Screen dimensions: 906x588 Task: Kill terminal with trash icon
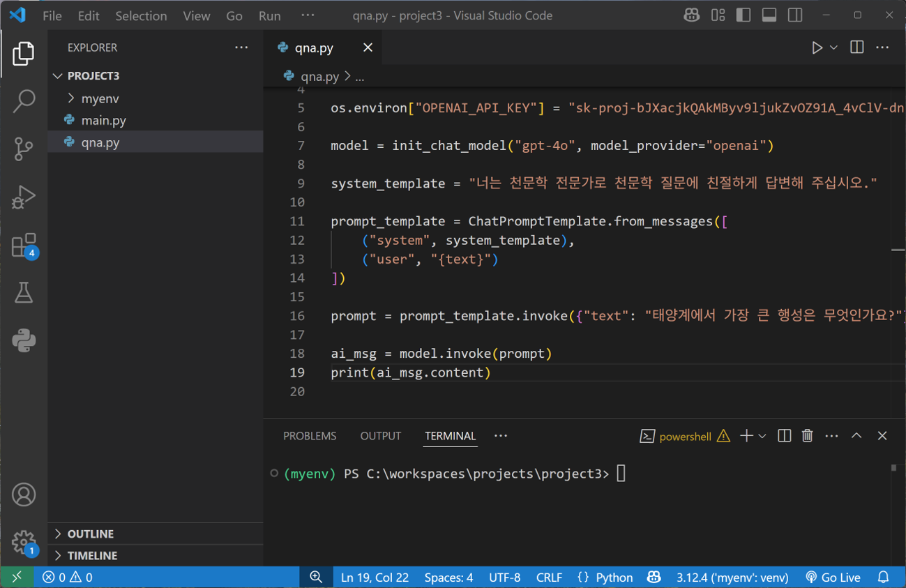click(x=807, y=436)
